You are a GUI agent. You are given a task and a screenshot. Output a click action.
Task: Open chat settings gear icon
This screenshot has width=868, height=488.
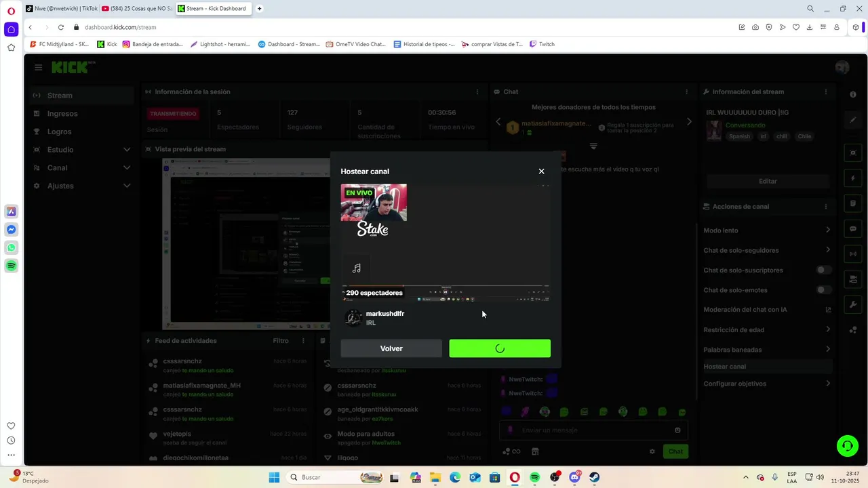pyautogui.click(x=652, y=451)
